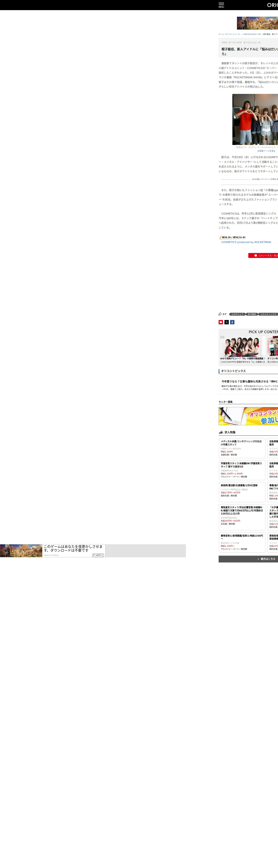
Task: Click the 学童保育bear foot company name
Action: pos(229,470)
